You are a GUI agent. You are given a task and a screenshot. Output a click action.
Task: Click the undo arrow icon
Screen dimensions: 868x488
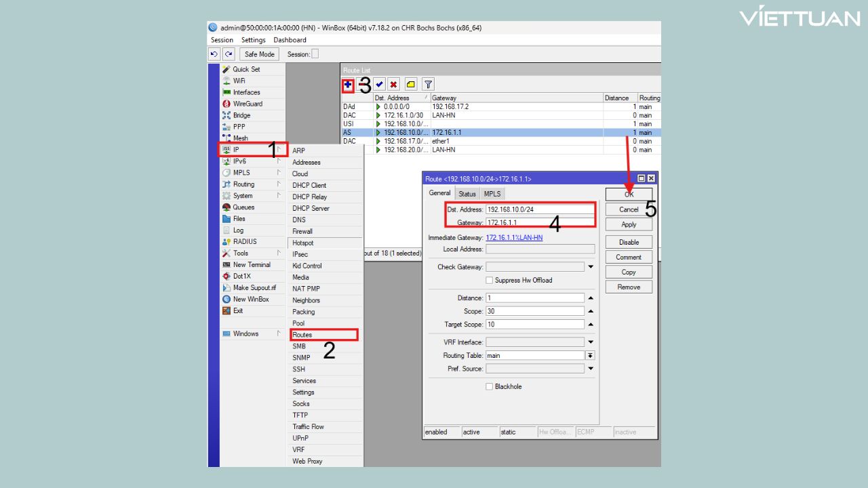215,54
